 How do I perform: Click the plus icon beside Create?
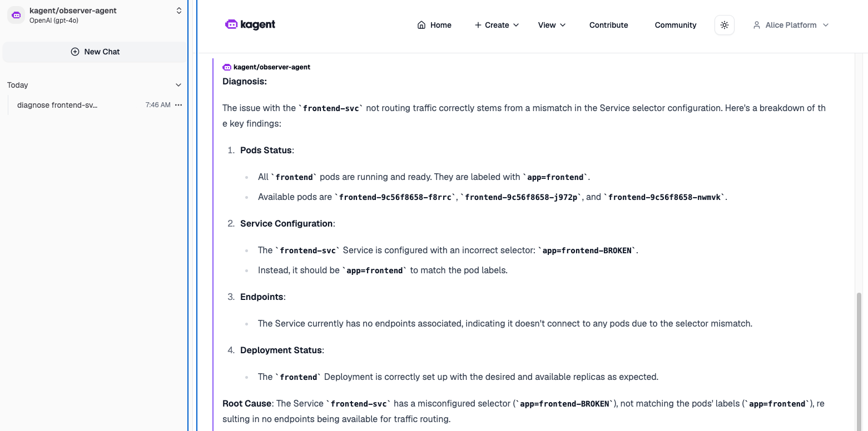(x=478, y=25)
